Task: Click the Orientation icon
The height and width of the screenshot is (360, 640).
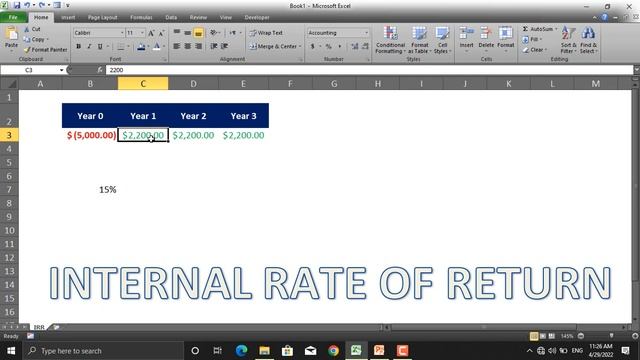Action: [213, 33]
